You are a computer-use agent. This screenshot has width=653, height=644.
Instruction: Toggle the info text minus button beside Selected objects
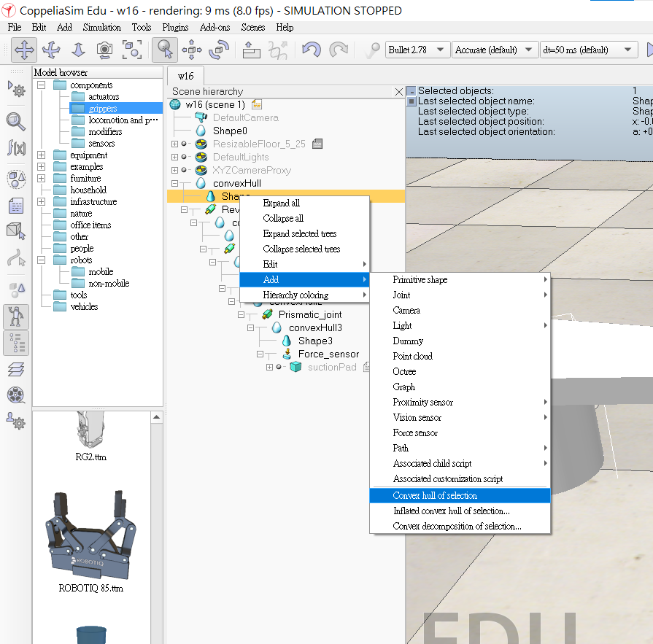click(x=411, y=90)
